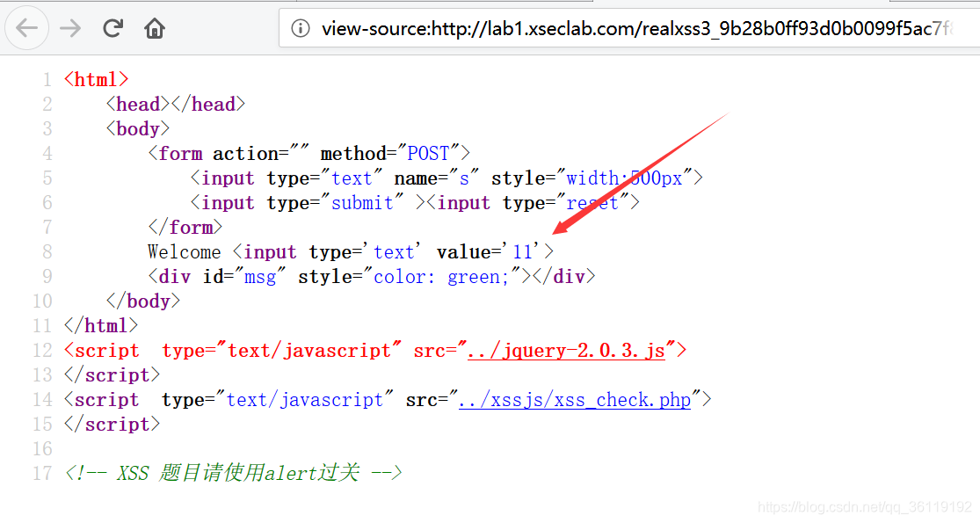
Task: Reload the current page
Action: point(113,28)
